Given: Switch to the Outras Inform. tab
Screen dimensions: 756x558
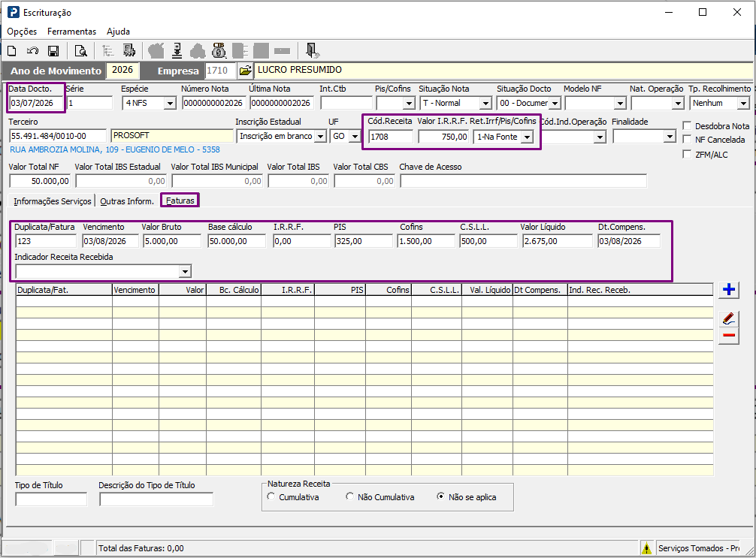Looking at the screenshot, I should pos(127,201).
